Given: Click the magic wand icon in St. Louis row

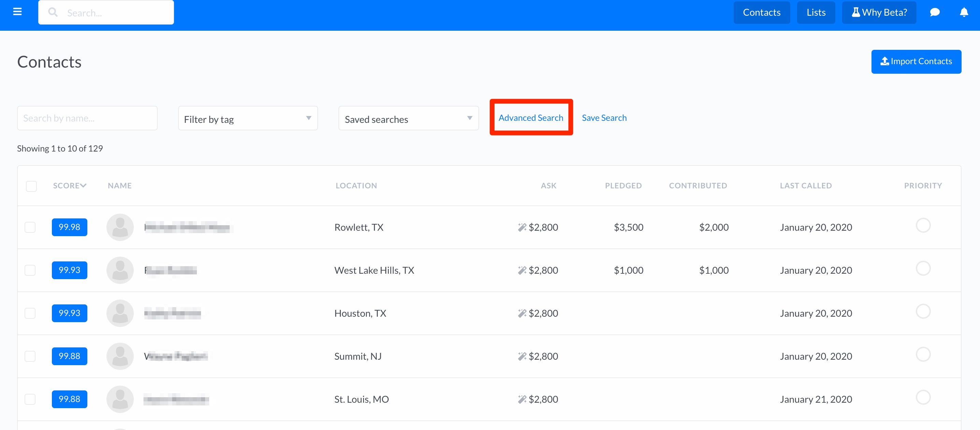Looking at the screenshot, I should pos(522,399).
